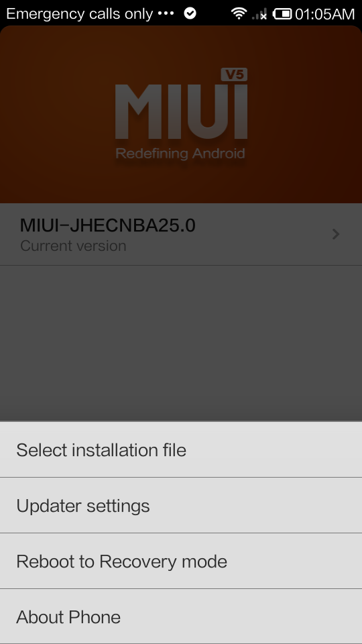The image size is (362, 644).
Task: Tap the MIUI-JHECNBA25.0 version title
Action: point(107,225)
